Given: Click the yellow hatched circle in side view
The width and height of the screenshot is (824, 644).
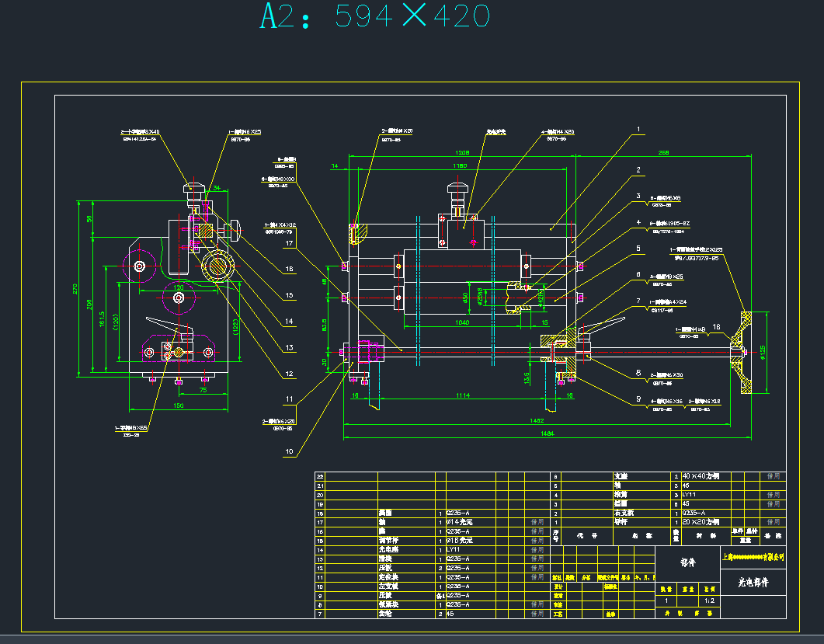Looking at the screenshot, I should (217, 266).
